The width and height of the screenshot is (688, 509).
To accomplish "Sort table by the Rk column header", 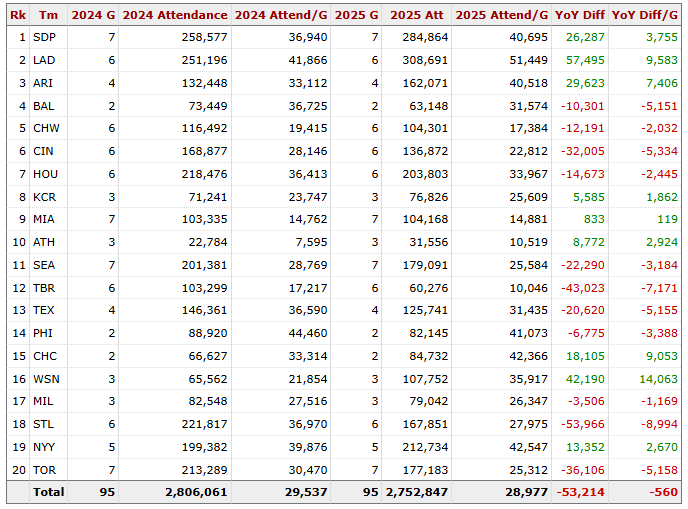I will coord(17,16).
